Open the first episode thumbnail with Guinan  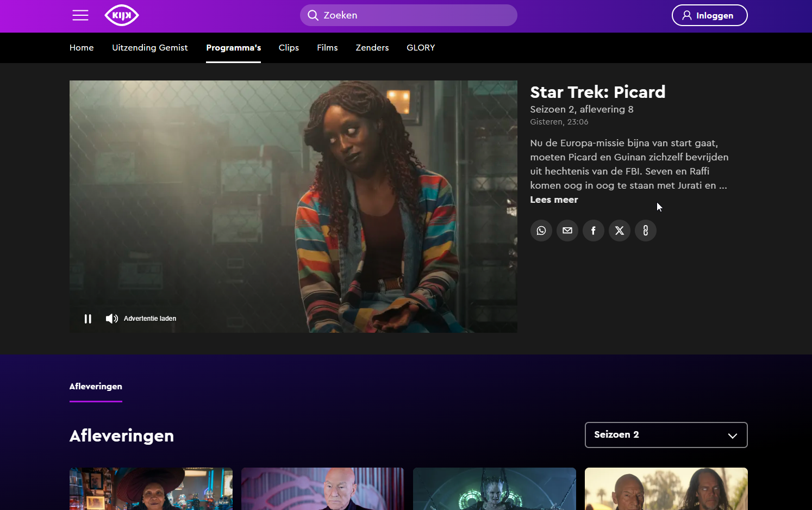pos(151,489)
